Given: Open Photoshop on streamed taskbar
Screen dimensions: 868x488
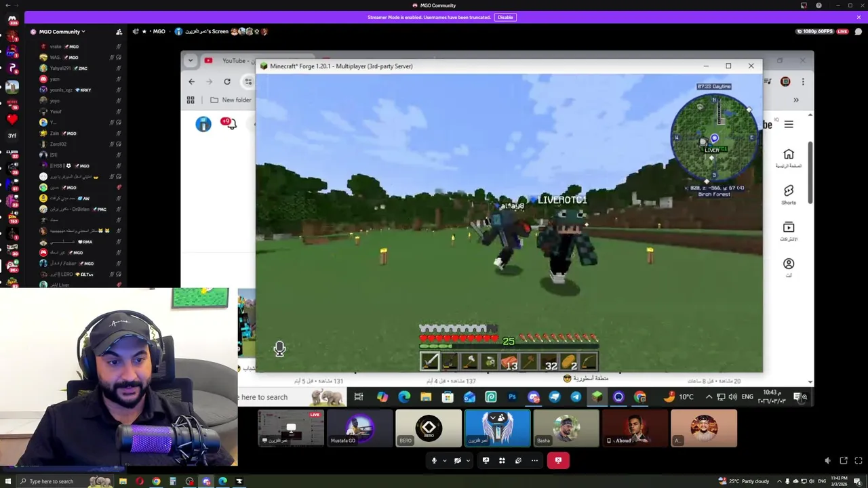Looking at the screenshot, I should 512,397.
